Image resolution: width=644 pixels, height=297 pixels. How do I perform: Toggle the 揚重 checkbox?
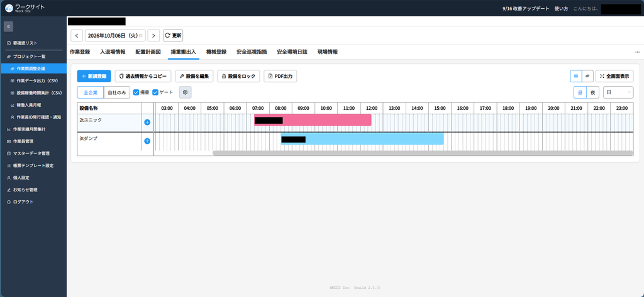[136, 92]
